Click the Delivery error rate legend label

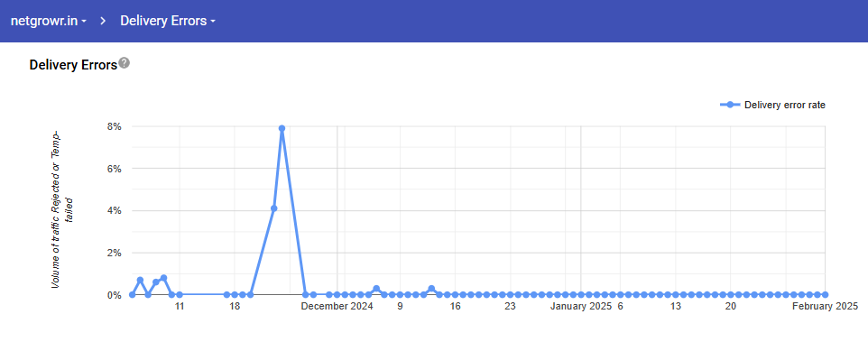click(785, 106)
